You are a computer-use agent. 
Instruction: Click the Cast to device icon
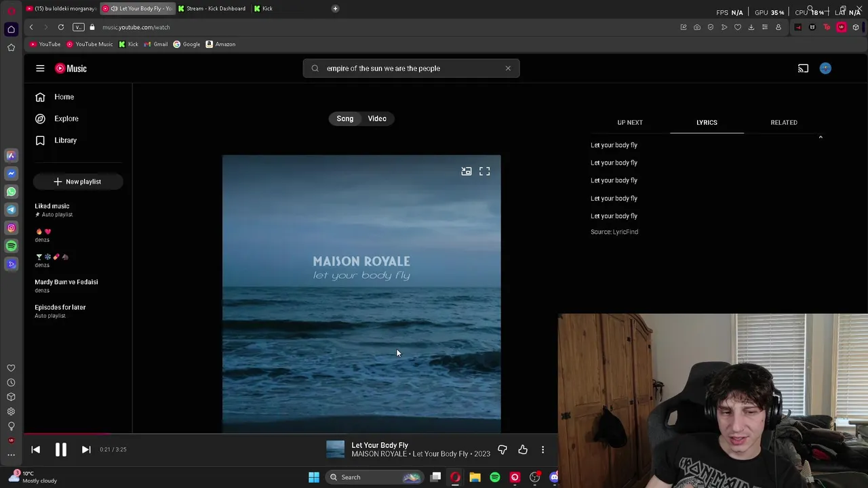[x=803, y=68]
